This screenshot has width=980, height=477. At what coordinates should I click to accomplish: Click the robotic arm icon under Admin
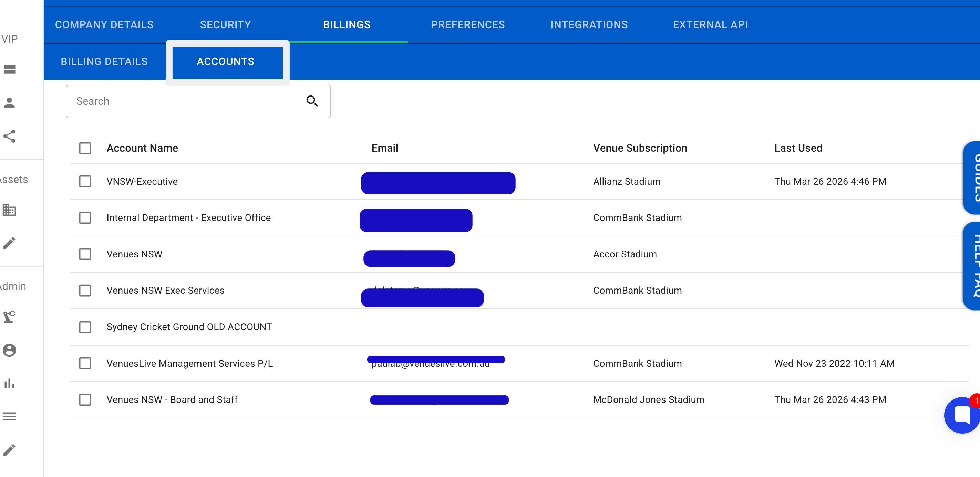[10, 316]
